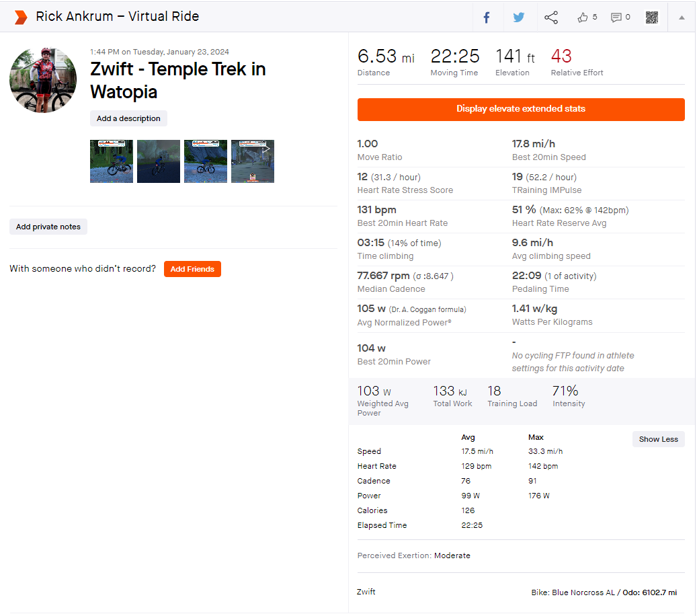Collapse the header with the up arrow
The height and width of the screenshot is (616, 697).
coord(682,17)
